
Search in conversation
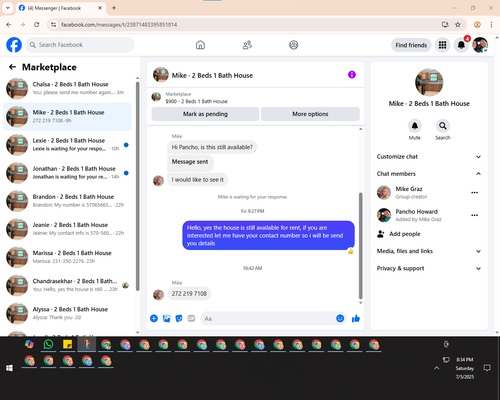pos(443,126)
